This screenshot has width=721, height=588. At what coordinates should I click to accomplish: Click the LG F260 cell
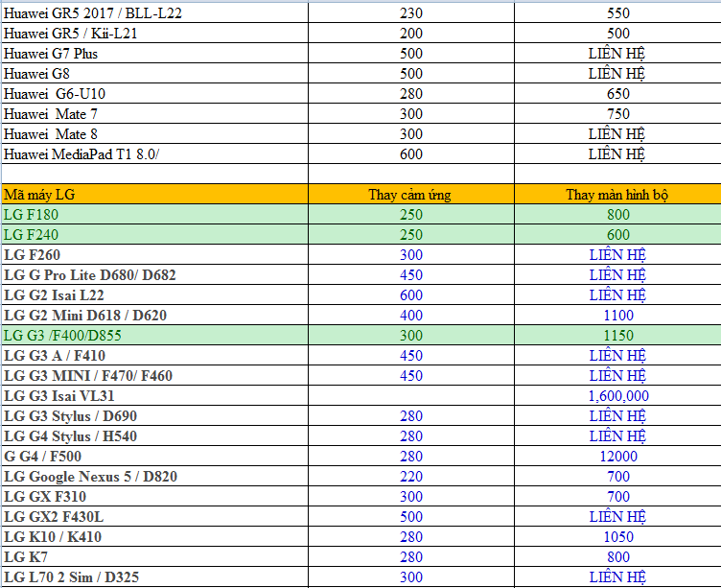click(x=155, y=254)
